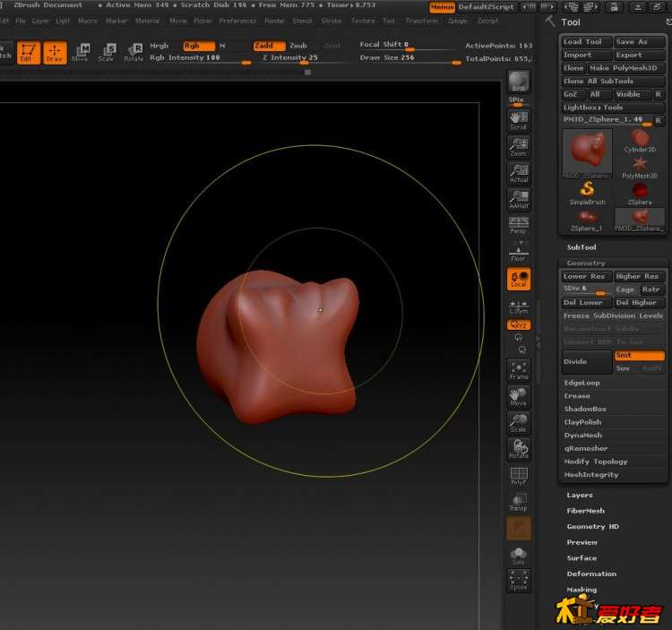The width and height of the screenshot is (672, 630).
Task: Enable Transp transparency mode
Action: point(518,503)
